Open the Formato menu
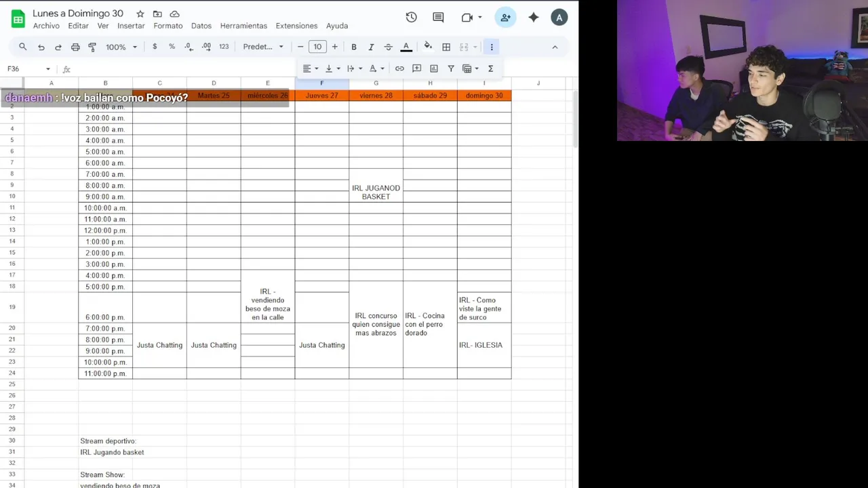Image resolution: width=868 pixels, height=488 pixels. [x=168, y=26]
